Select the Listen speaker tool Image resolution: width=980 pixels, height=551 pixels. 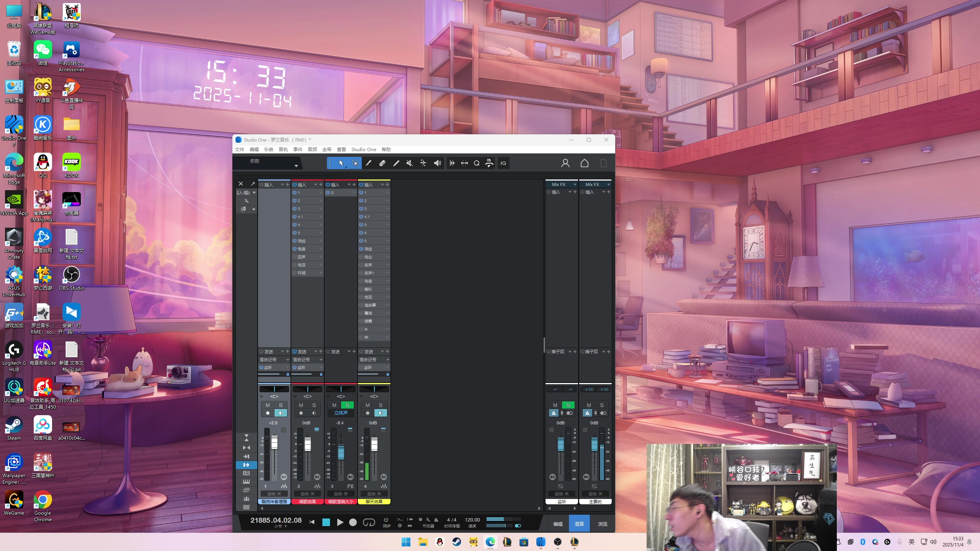tap(437, 163)
